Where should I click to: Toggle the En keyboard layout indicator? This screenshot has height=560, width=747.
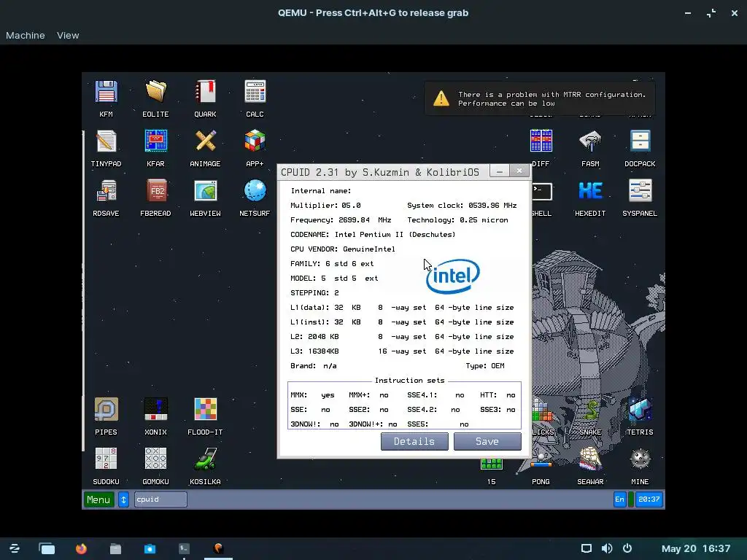(619, 499)
